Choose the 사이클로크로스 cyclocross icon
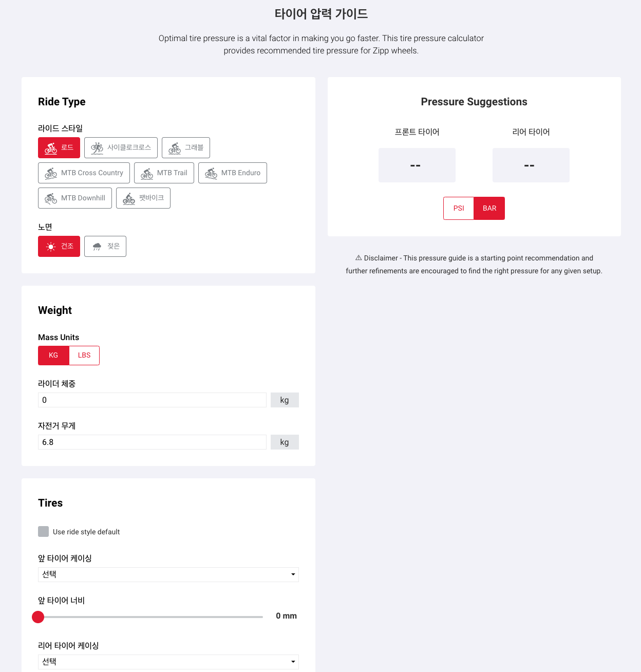 [x=97, y=148]
